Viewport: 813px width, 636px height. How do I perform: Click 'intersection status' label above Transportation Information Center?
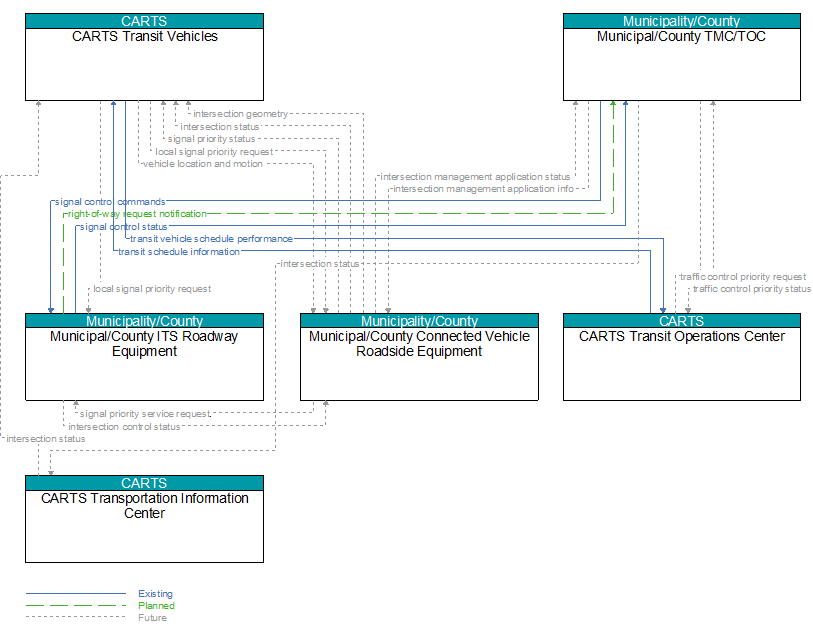point(46,439)
